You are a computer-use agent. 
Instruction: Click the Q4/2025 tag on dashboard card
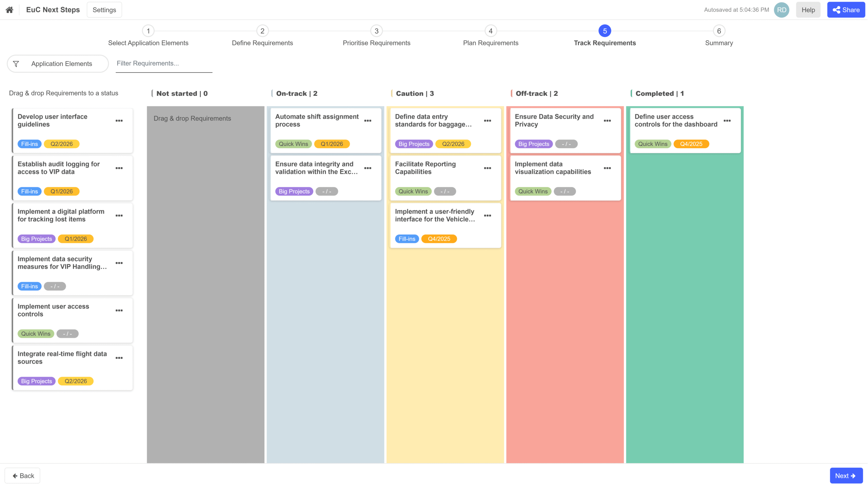coord(691,144)
